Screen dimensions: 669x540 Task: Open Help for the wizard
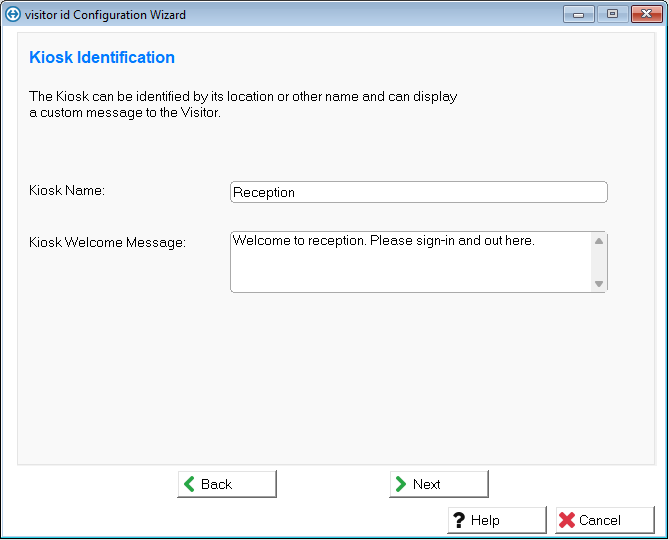[x=496, y=520]
